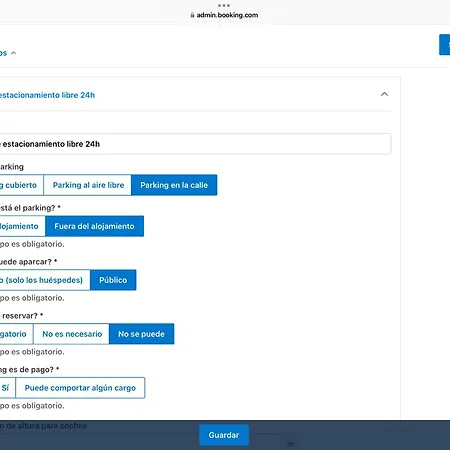Viewport: 450px width, 450px height.
Task: Edit the parking name text field
Action: (x=195, y=144)
